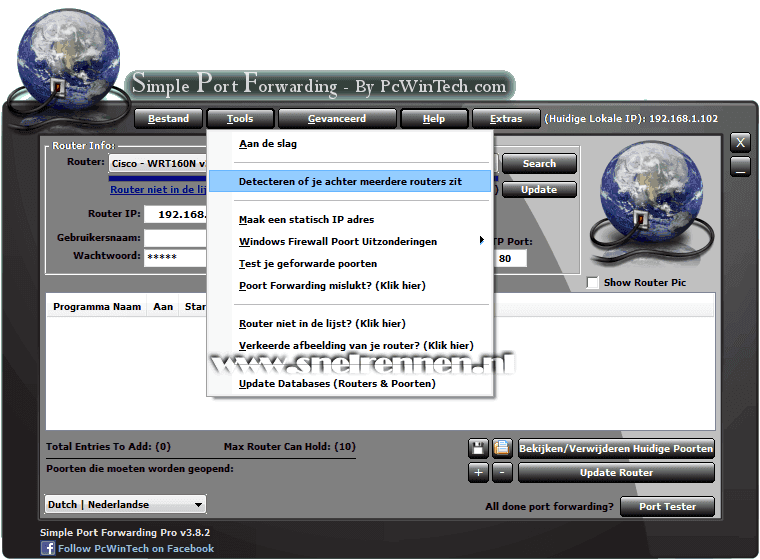
Task: Open the Dutch | Nederlandse language dropdown
Action: (x=125, y=504)
